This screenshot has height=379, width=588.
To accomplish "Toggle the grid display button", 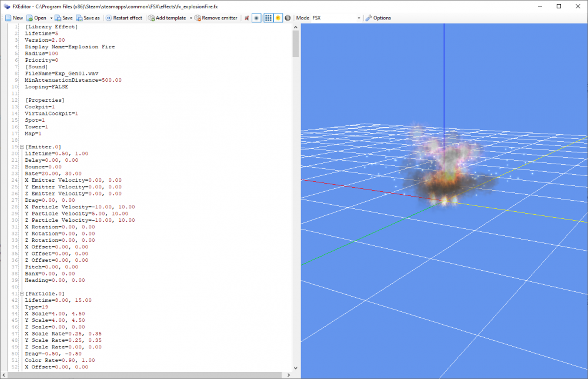I will [x=268, y=18].
